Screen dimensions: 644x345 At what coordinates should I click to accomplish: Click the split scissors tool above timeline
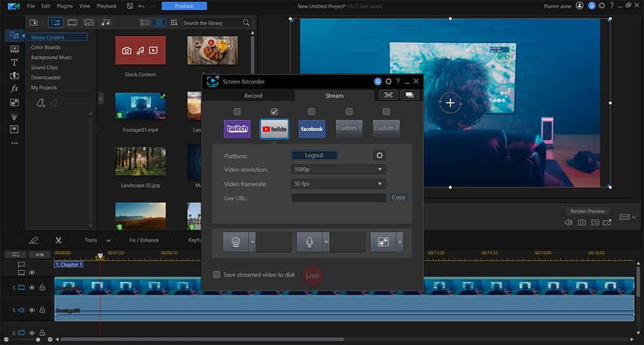click(58, 240)
